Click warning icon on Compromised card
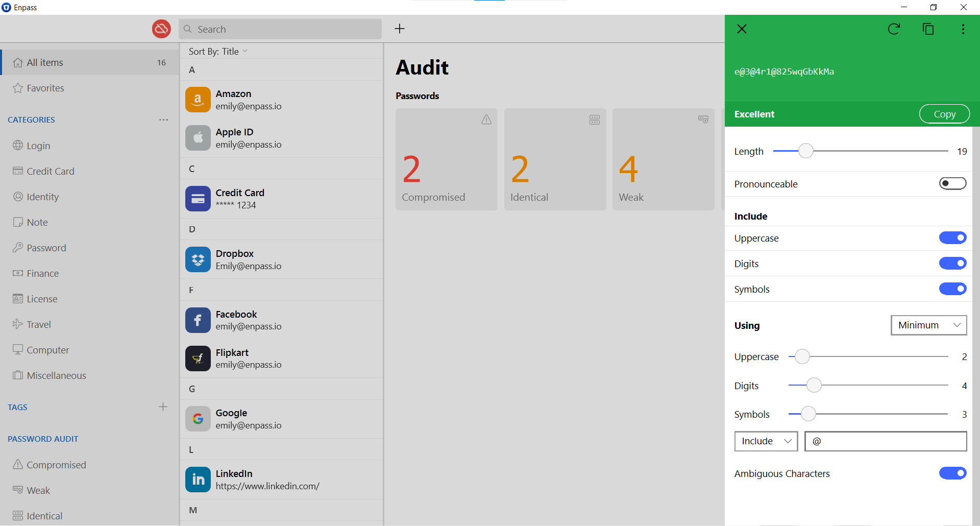 [x=486, y=119]
